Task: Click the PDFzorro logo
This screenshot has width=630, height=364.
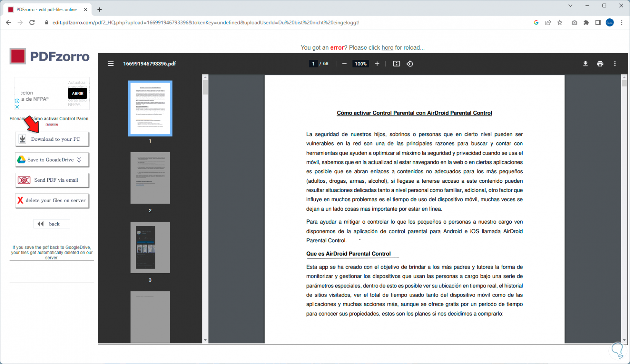Action: 50,56
